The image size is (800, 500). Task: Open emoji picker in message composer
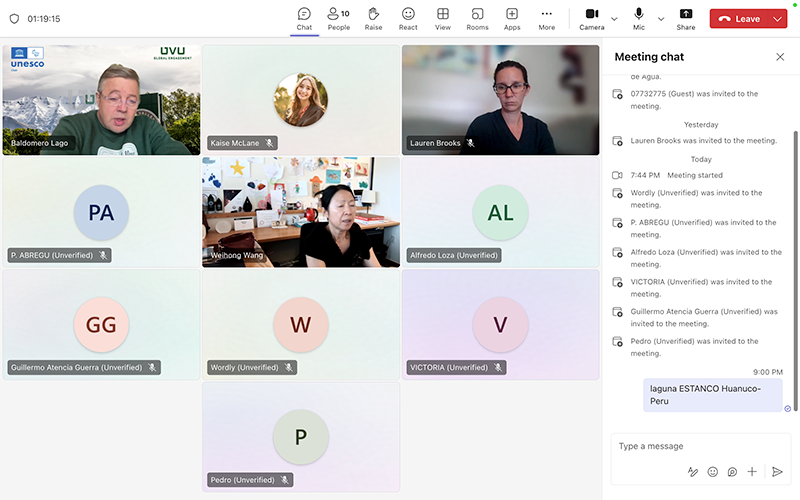(x=713, y=471)
